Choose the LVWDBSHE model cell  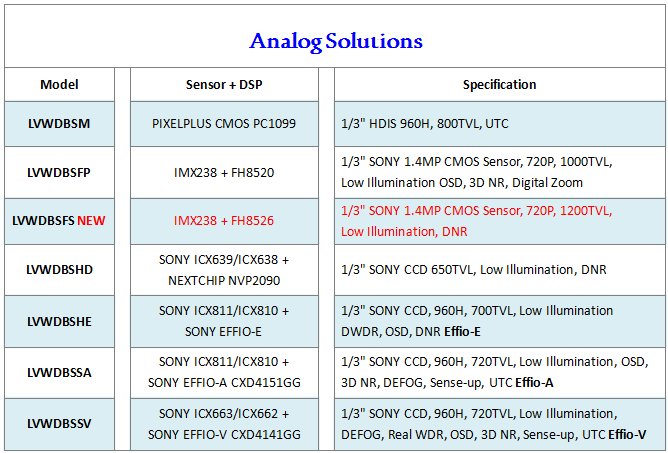click(x=59, y=321)
